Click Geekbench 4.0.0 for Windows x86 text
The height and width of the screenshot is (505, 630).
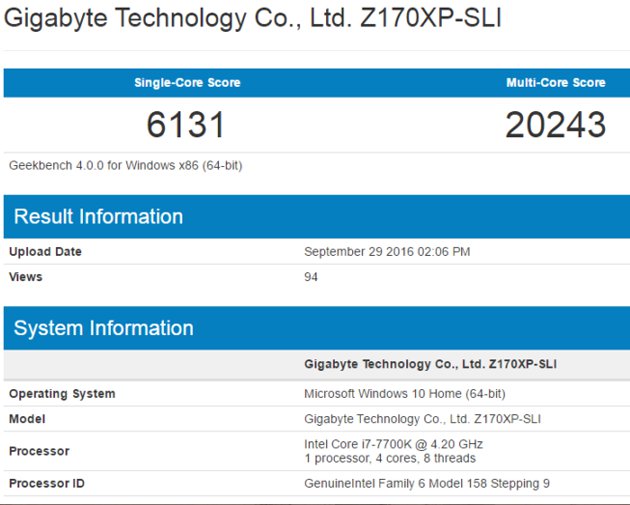coord(126,166)
